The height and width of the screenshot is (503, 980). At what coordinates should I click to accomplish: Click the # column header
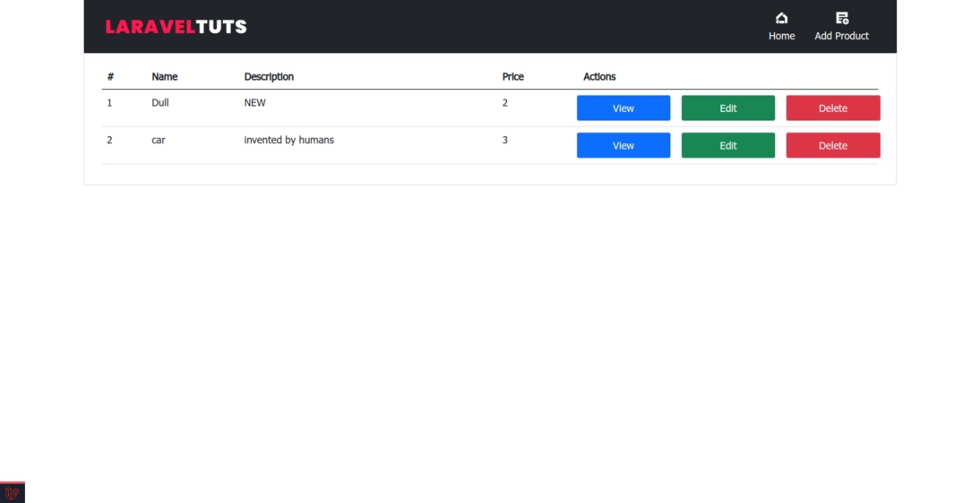(110, 77)
